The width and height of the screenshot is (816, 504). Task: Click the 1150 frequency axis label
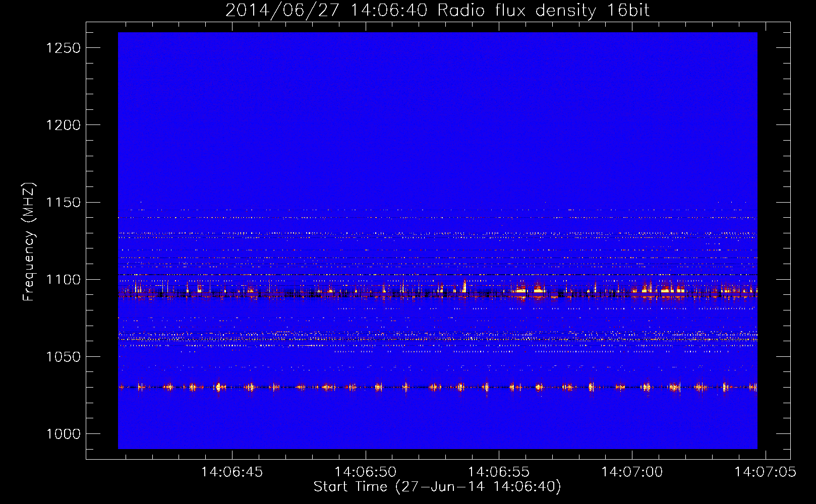pos(63,203)
